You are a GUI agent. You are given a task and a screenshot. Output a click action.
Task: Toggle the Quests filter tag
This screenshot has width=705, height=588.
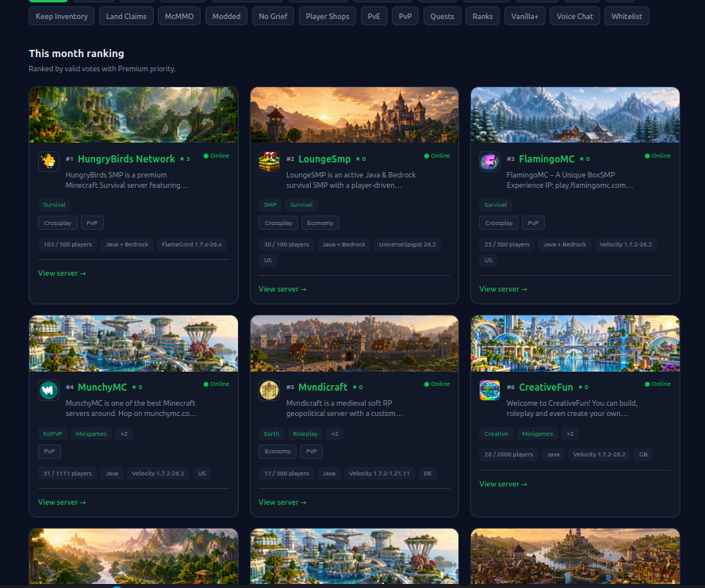point(442,16)
